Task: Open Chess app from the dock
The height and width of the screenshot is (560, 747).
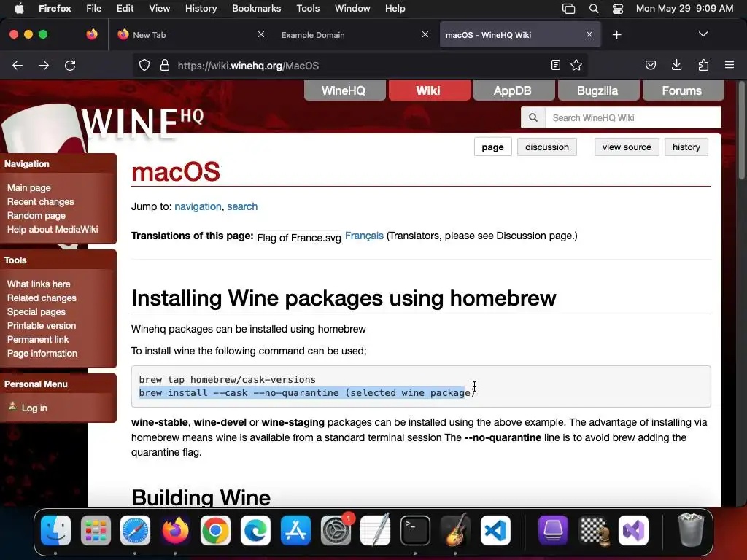Action: [594, 531]
